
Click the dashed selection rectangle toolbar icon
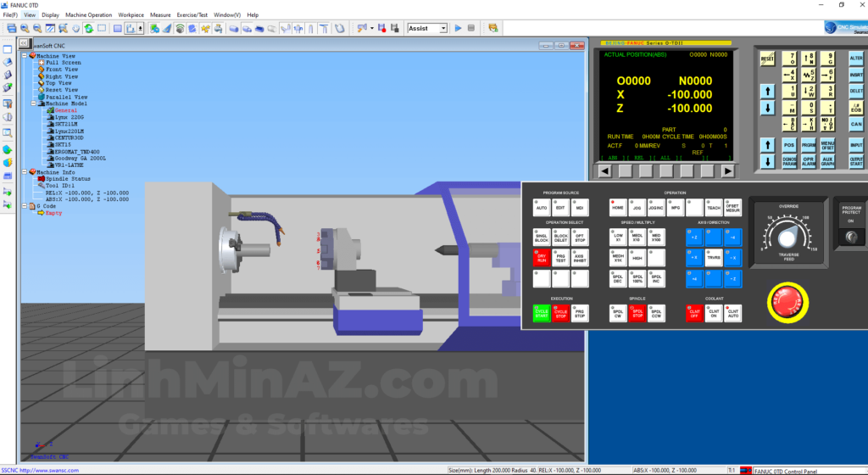coord(102,28)
